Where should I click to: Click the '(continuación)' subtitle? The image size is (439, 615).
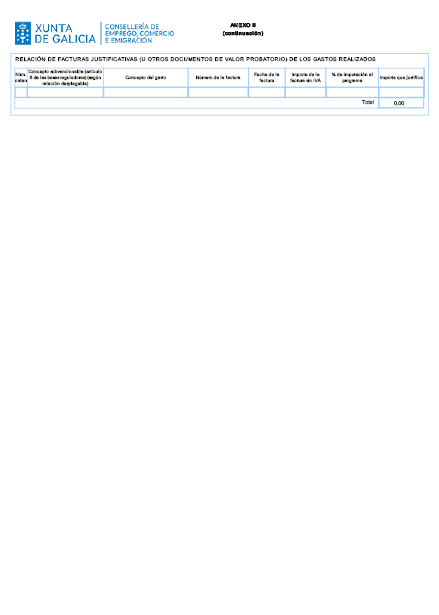coord(243,33)
